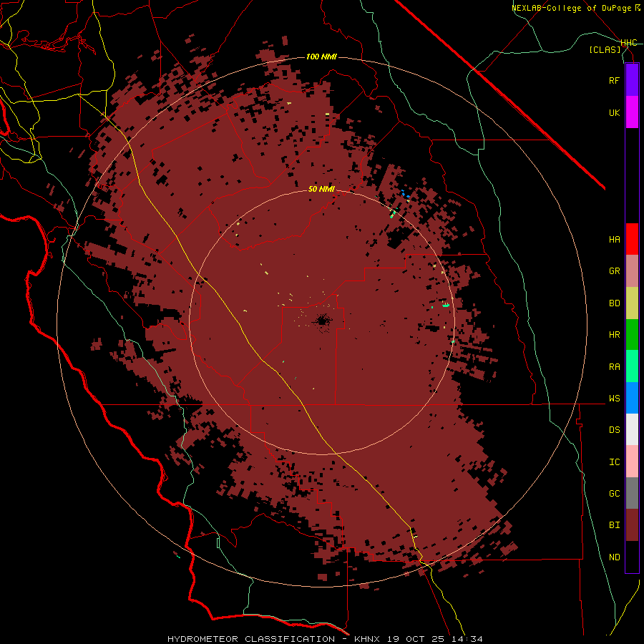The height and width of the screenshot is (644, 644).
Task: Select the GC gray legend swatch
Action: pyautogui.click(x=632, y=493)
